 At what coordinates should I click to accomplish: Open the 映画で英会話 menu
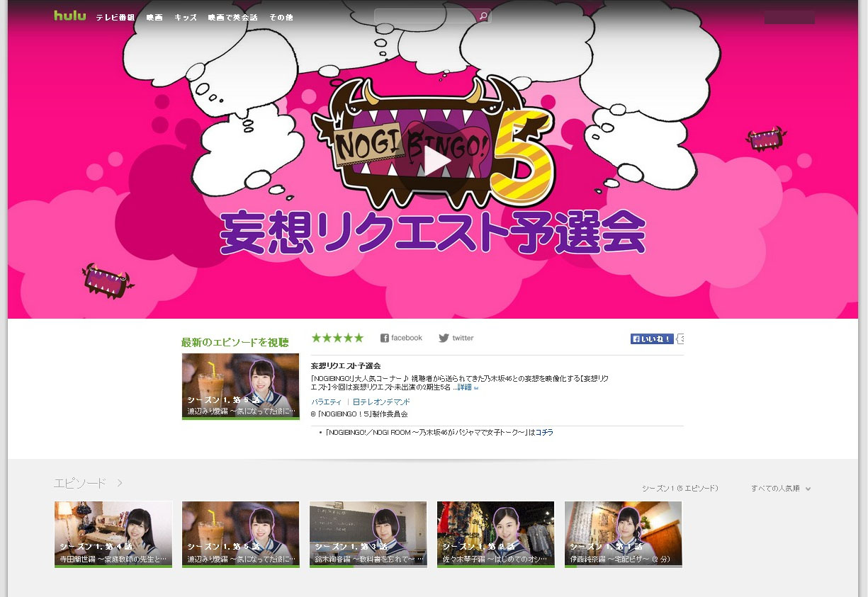pyautogui.click(x=233, y=17)
